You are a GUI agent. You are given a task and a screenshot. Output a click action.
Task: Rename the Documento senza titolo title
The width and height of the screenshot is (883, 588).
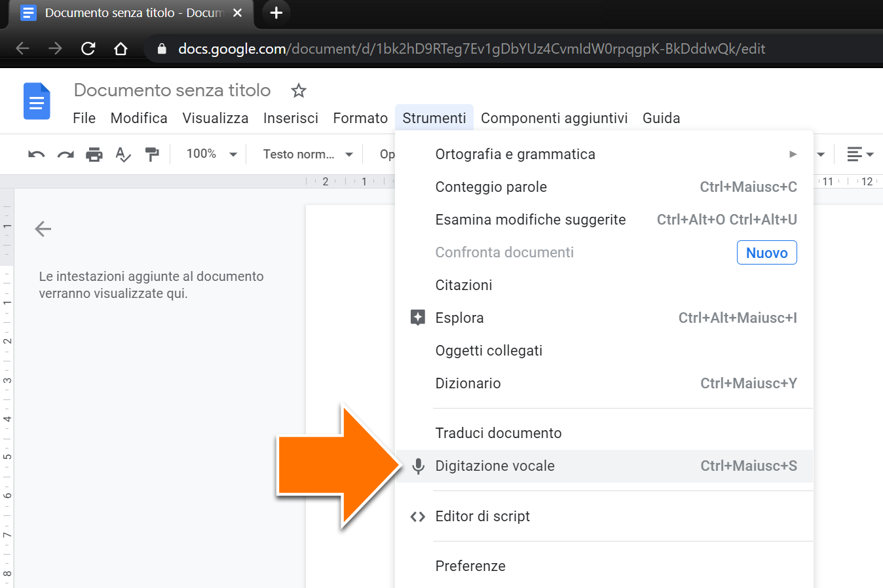(172, 90)
